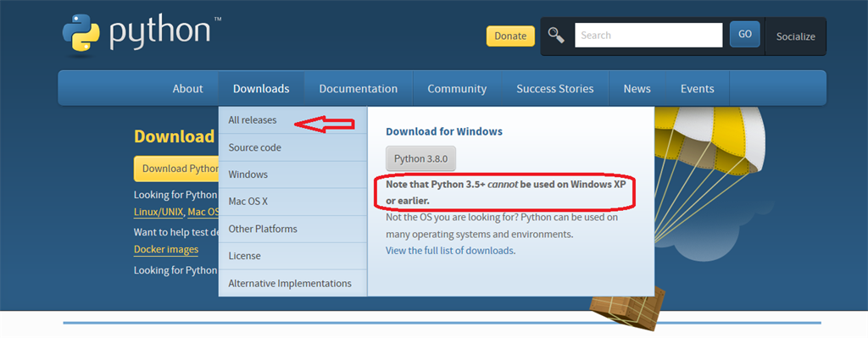Select Source code in Downloads menu
The width and height of the screenshot is (868, 338).
(x=292, y=147)
